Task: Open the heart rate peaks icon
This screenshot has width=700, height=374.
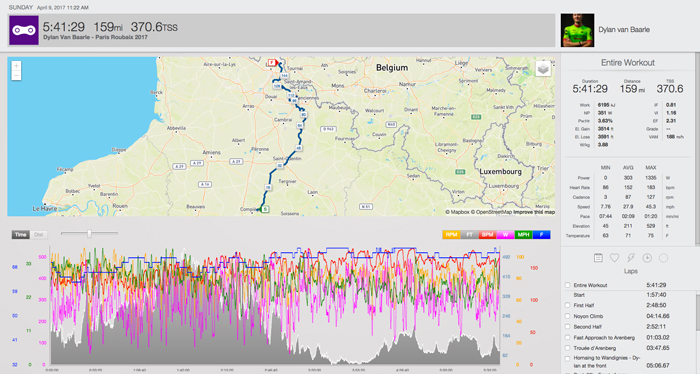Action: (614, 258)
